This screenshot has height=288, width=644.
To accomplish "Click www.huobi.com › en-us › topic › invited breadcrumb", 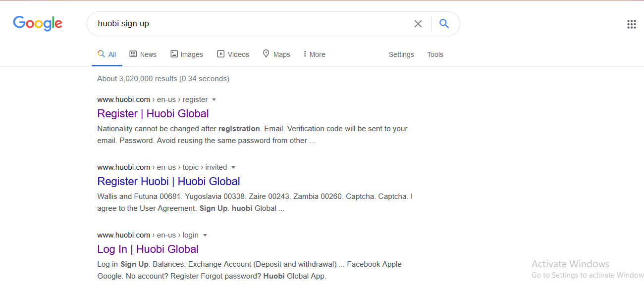I will click(x=162, y=167).
